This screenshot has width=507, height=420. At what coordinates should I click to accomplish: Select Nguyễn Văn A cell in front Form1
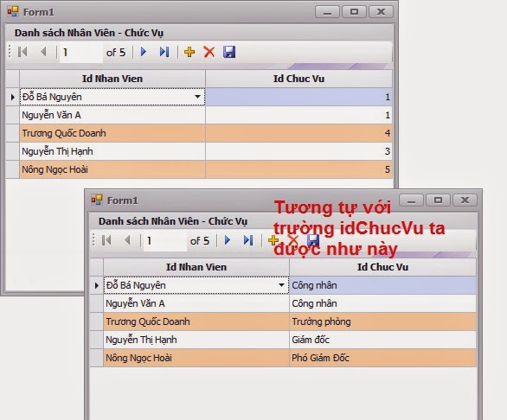point(196,303)
